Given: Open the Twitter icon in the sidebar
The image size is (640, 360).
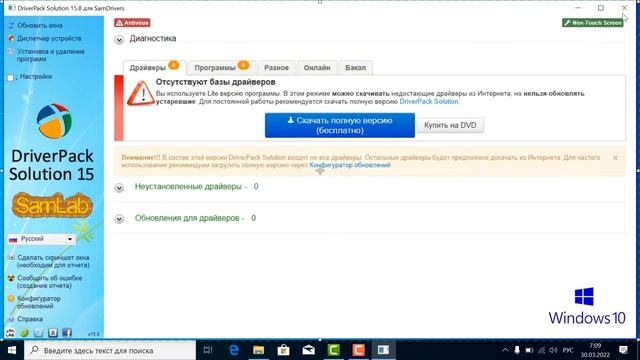Looking at the screenshot, I should tap(38, 333).
